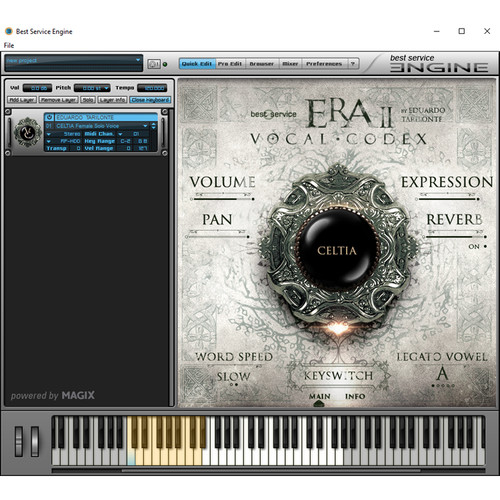500x500 pixels.
Task: Click the MIDI panic bell icon
Action: [x=154, y=64]
